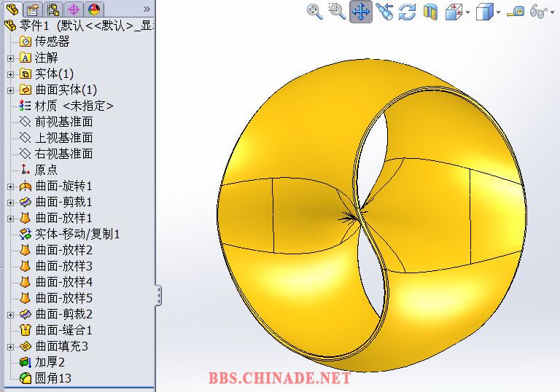This screenshot has width=560, height=392.
Task: Select the 前视基准面 plane
Action: coord(63,122)
